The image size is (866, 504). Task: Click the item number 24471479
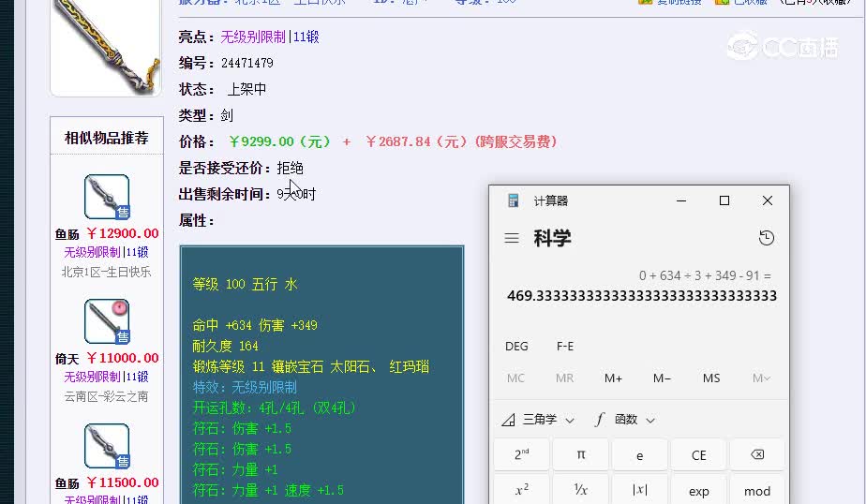[247, 63]
